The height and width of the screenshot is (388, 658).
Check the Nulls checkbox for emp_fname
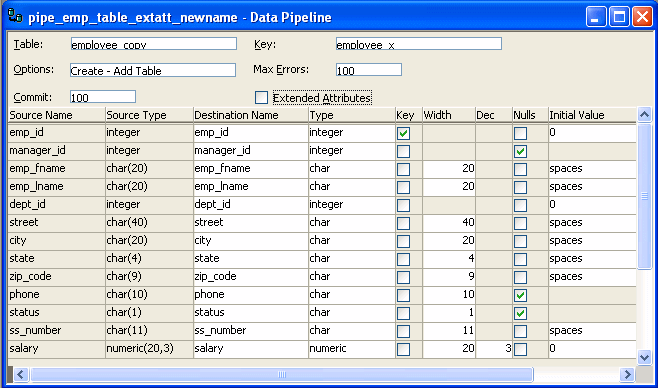coord(520,169)
